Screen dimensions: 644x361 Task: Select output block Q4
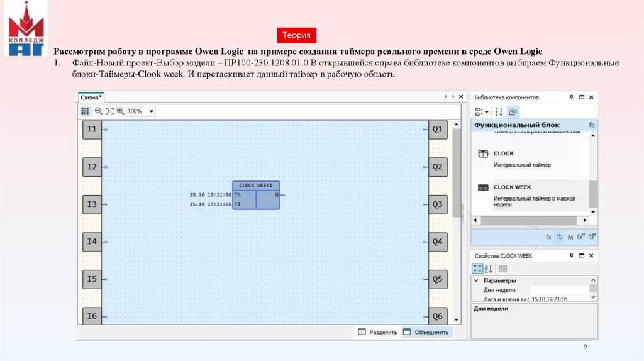pyautogui.click(x=438, y=242)
